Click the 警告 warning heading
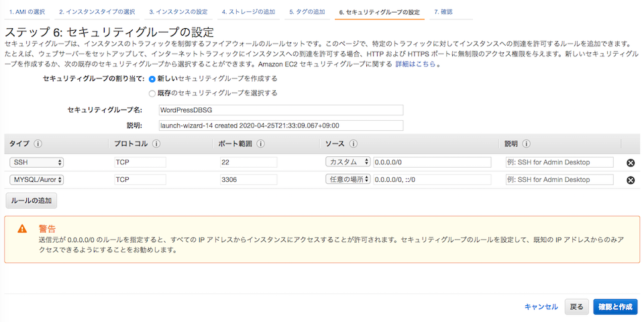 point(47,228)
